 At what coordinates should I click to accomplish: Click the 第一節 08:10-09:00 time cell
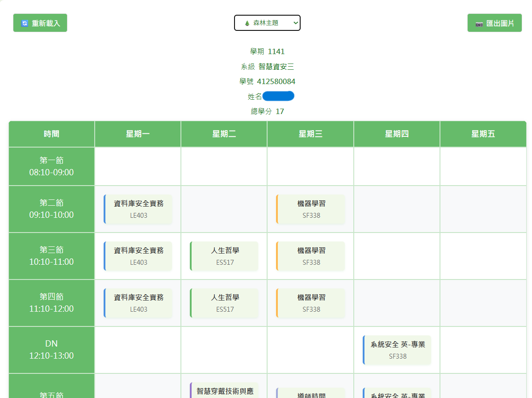point(51,166)
